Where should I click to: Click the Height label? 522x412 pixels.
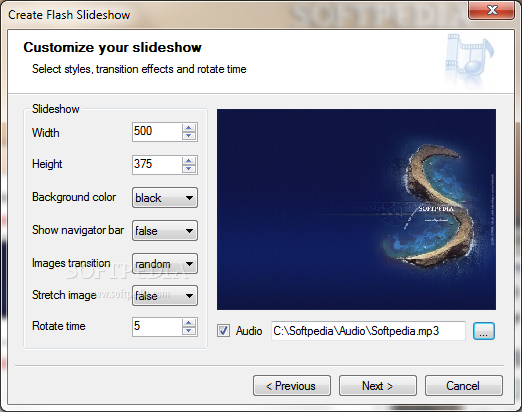click(47, 164)
